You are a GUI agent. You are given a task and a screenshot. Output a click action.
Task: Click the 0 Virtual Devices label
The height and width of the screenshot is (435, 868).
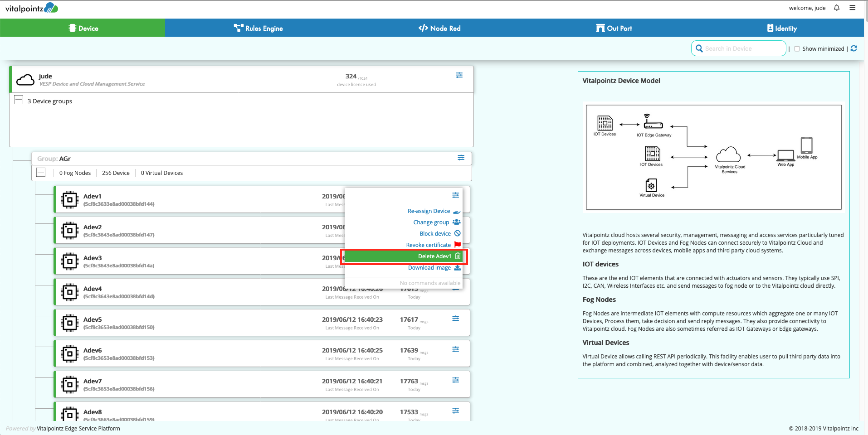coord(162,173)
